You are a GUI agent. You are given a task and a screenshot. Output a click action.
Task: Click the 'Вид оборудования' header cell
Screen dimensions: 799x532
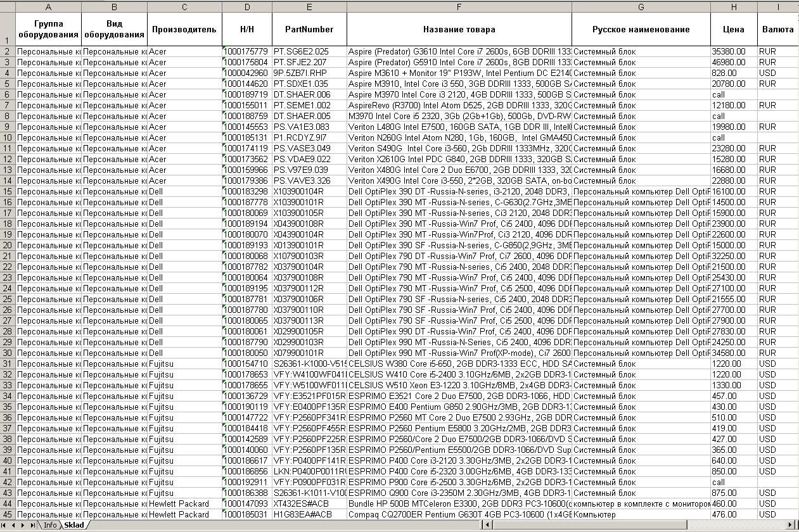115,29
